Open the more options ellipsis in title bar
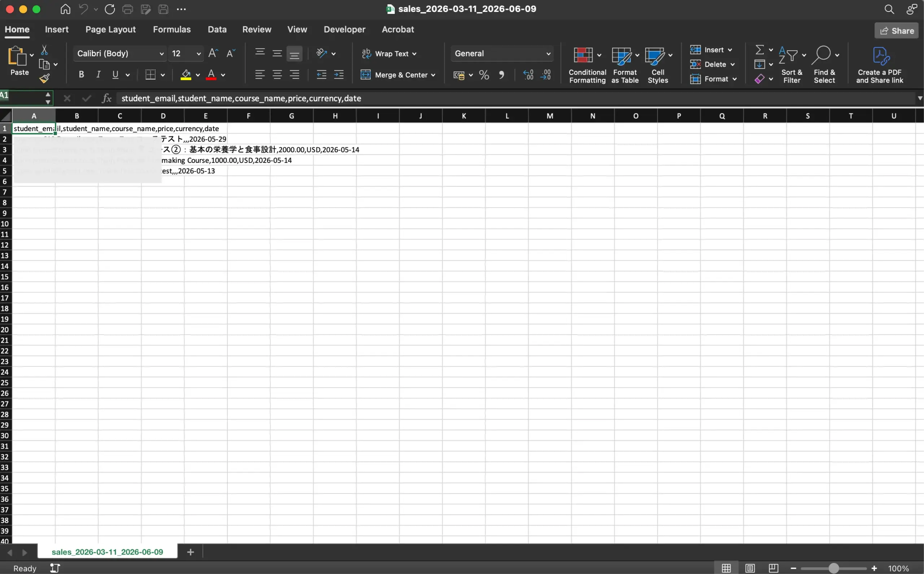This screenshot has height=574, width=924. pyautogui.click(x=182, y=9)
